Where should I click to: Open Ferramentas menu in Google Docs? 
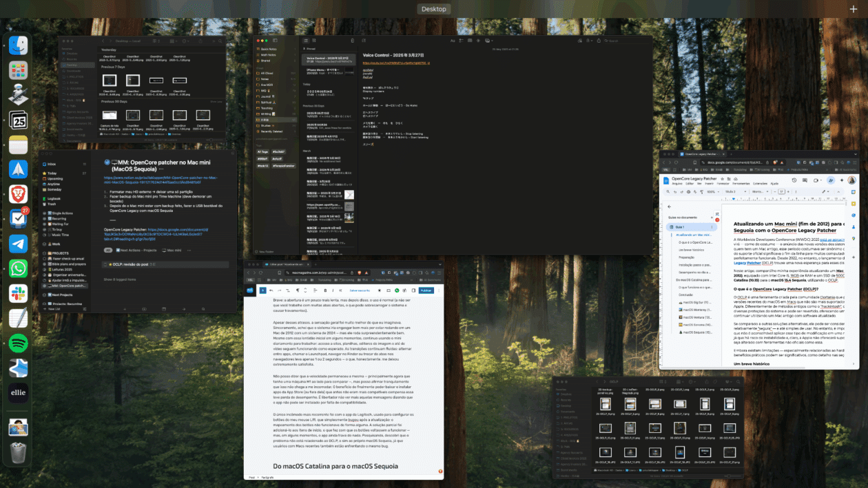(741, 184)
